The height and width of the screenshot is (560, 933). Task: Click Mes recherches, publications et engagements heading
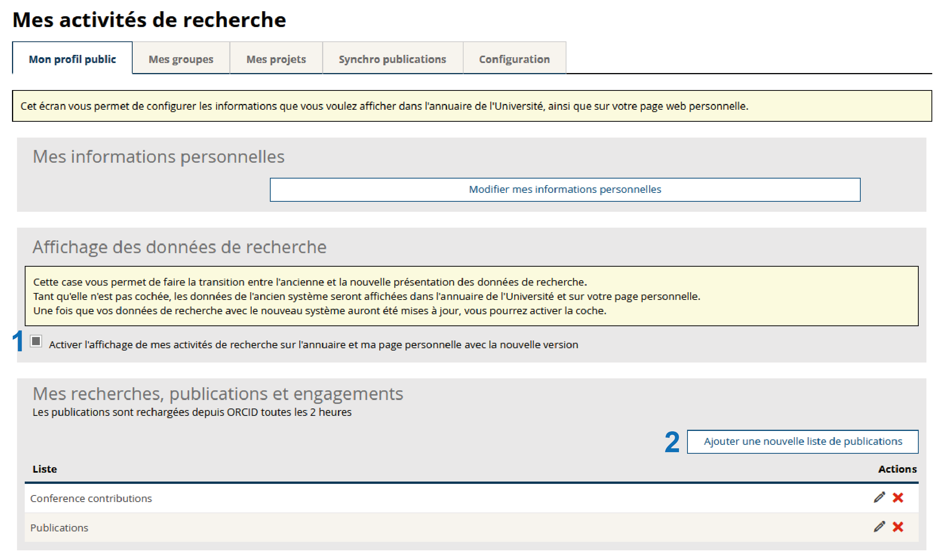click(218, 394)
